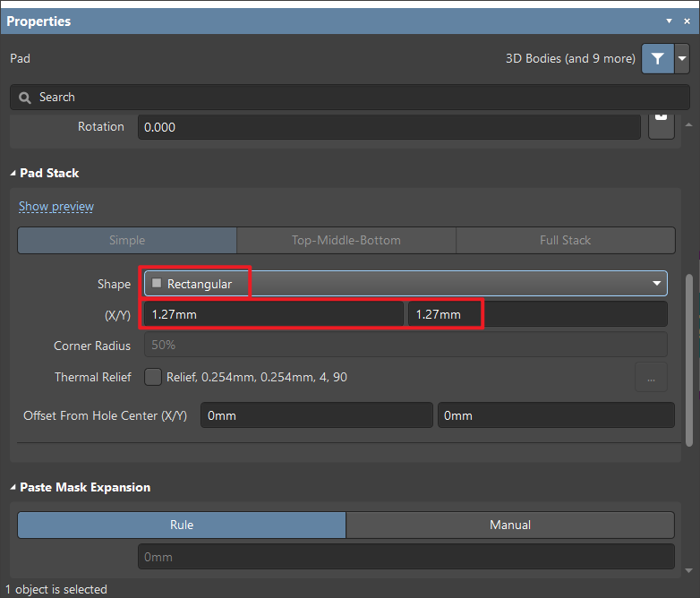
Task: Toggle the Thermal Relief checkbox
Action: click(153, 377)
